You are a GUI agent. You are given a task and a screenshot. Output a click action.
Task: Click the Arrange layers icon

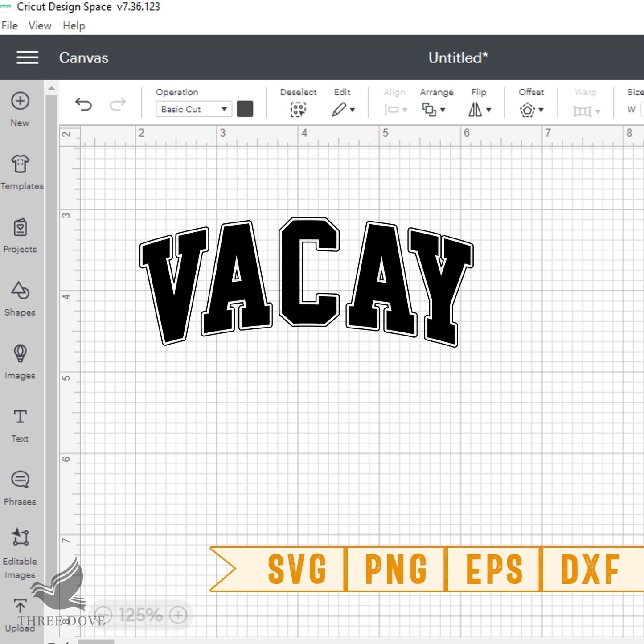click(429, 110)
